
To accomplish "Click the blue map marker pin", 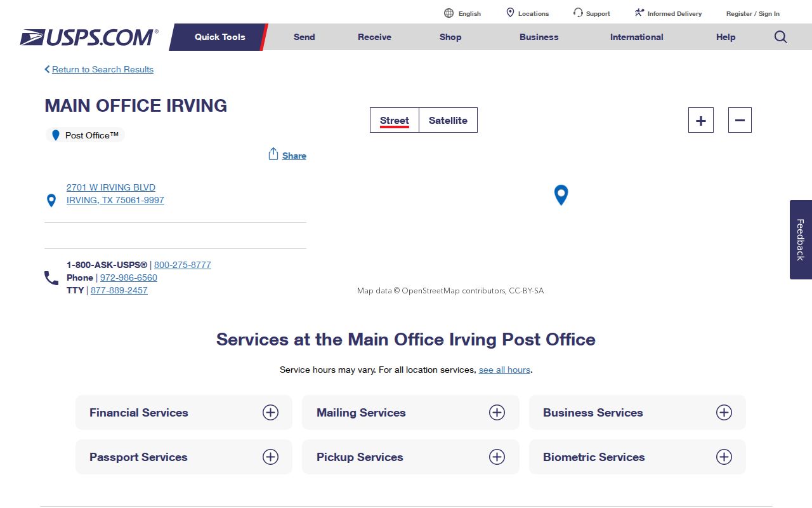I will click(x=561, y=195).
